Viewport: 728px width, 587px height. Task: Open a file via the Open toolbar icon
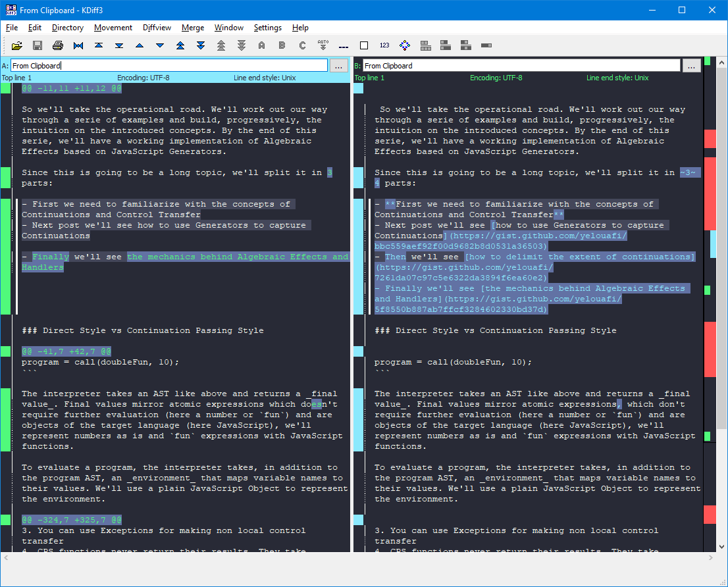(x=17, y=45)
